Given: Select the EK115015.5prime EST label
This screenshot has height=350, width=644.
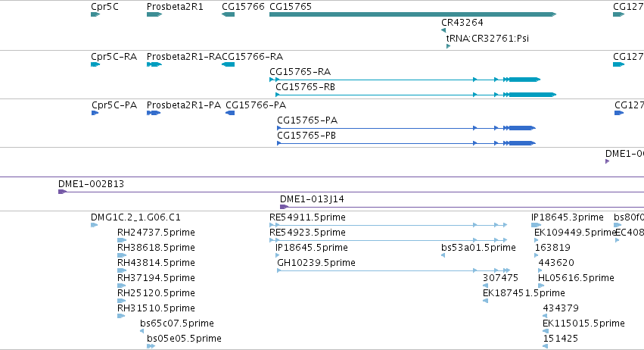Looking at the screenshot, I should tap(583, 323).
